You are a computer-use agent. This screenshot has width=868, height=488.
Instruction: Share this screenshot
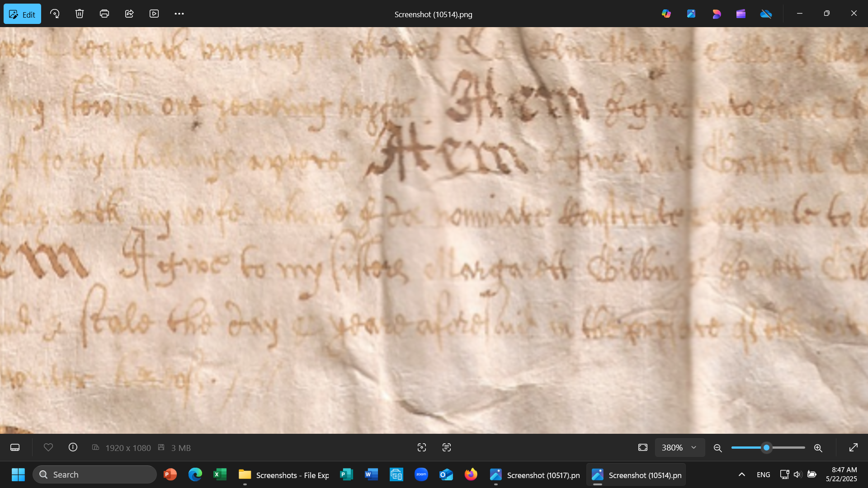tap(129, 14)
